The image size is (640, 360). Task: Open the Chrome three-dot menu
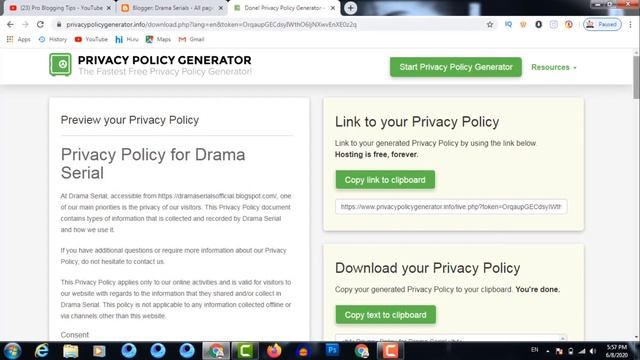click(x=631, y=24)
